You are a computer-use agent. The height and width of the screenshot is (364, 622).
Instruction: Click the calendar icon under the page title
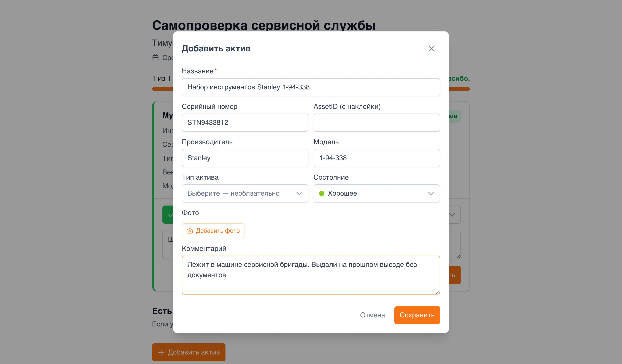155,58
